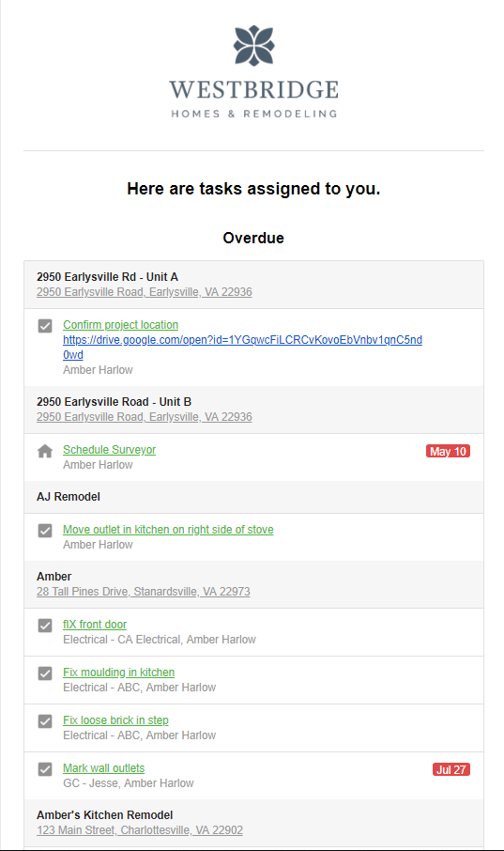Open Fix loose brick in step link
This screenshot has width=504, height=851.
[x=115, y=719]
